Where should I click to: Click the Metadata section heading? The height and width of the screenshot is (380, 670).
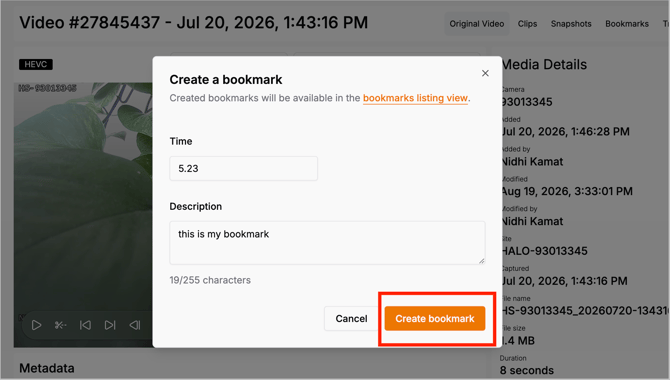click(x=47, y=368)
